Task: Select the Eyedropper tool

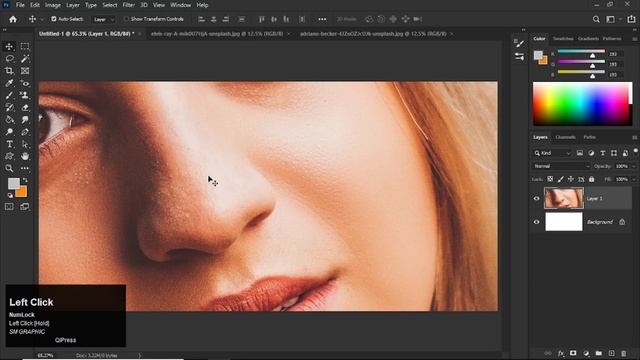Action: [9, 83]
